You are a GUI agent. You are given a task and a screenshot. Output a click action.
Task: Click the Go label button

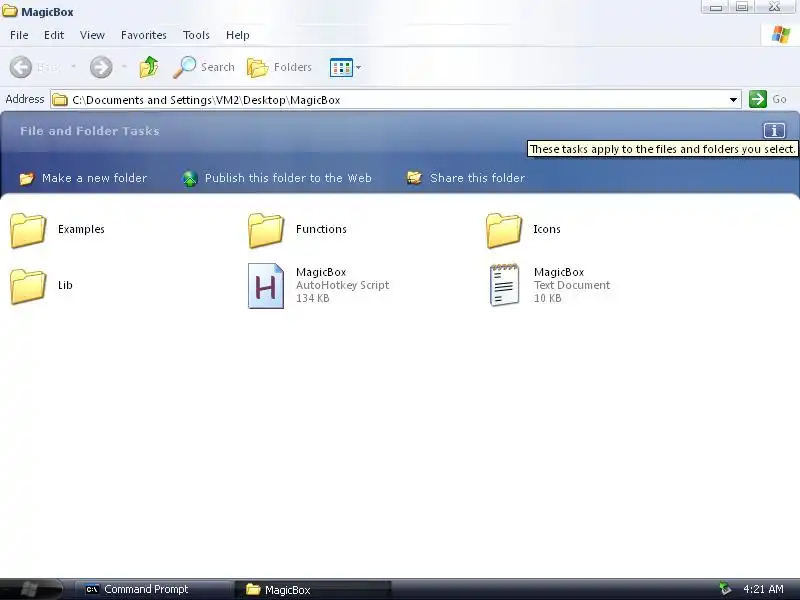point(780,99)
